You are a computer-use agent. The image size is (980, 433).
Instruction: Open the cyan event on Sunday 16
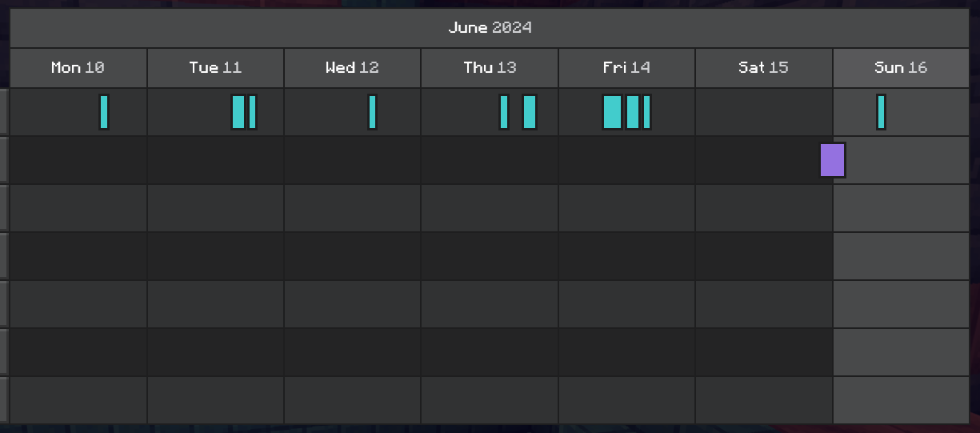click(881, 112)
